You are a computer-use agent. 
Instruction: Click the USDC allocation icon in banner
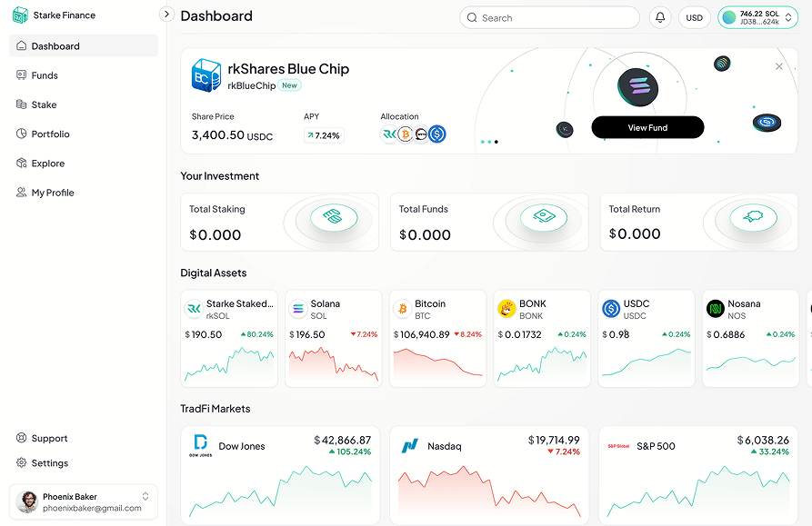437,134
